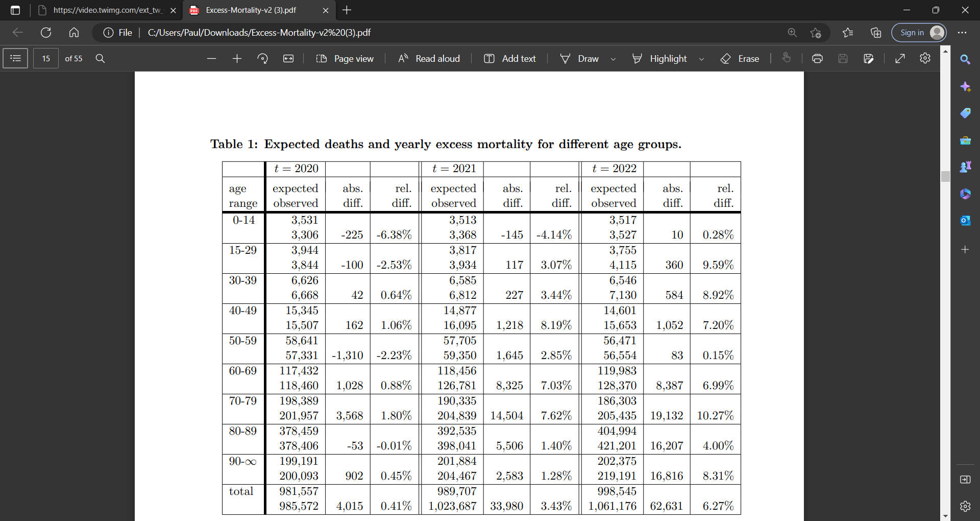Open the browser home page

tap(74, 33)
